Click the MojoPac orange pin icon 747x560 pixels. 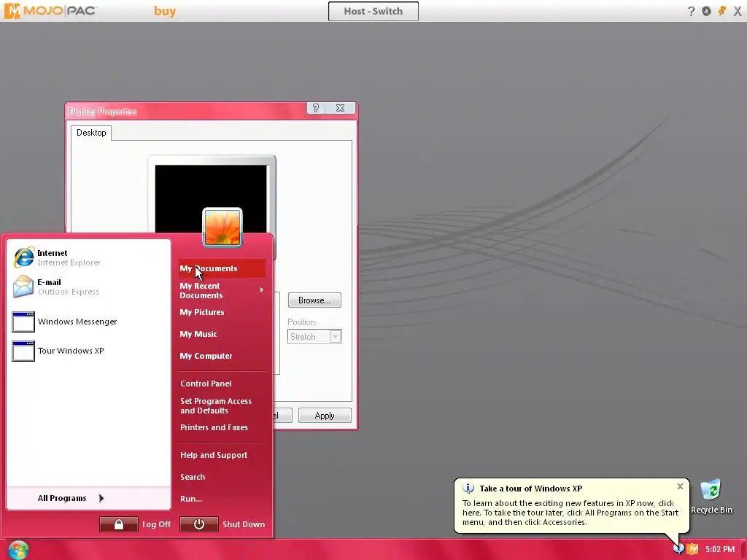[x=722, y=11]
